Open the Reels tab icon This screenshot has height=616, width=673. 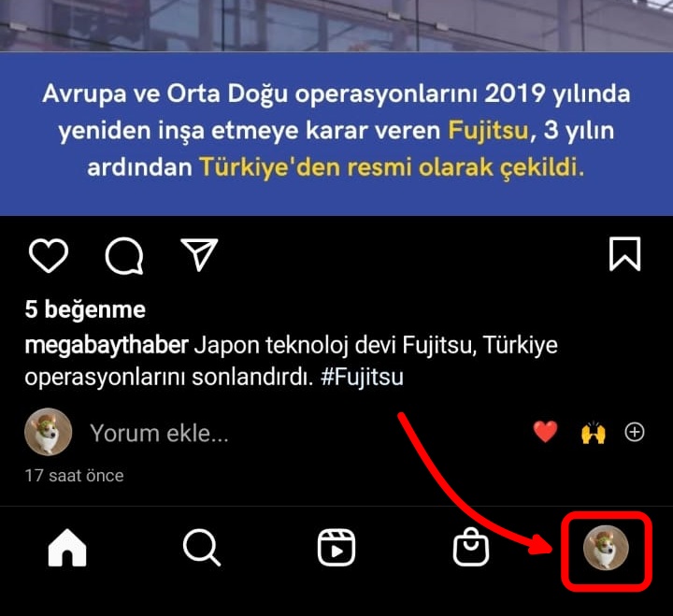pos(336,548)
